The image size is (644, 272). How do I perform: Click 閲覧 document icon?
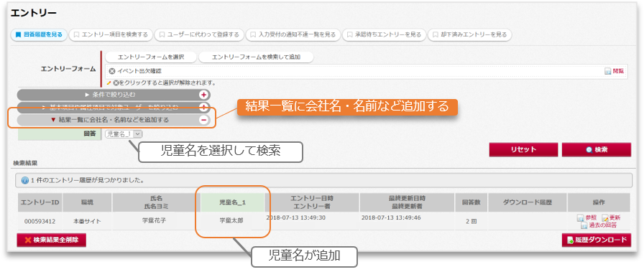(x=608, y=71)
